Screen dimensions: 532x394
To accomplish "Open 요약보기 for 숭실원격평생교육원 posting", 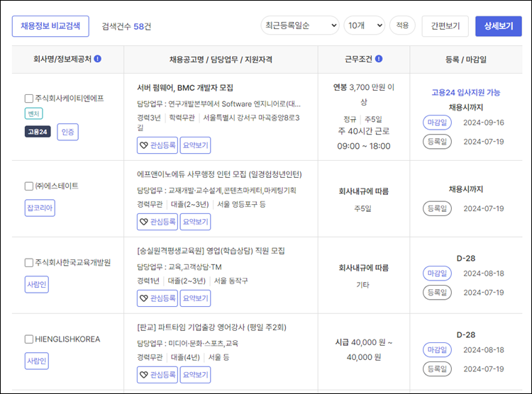I will click(196, 298).
